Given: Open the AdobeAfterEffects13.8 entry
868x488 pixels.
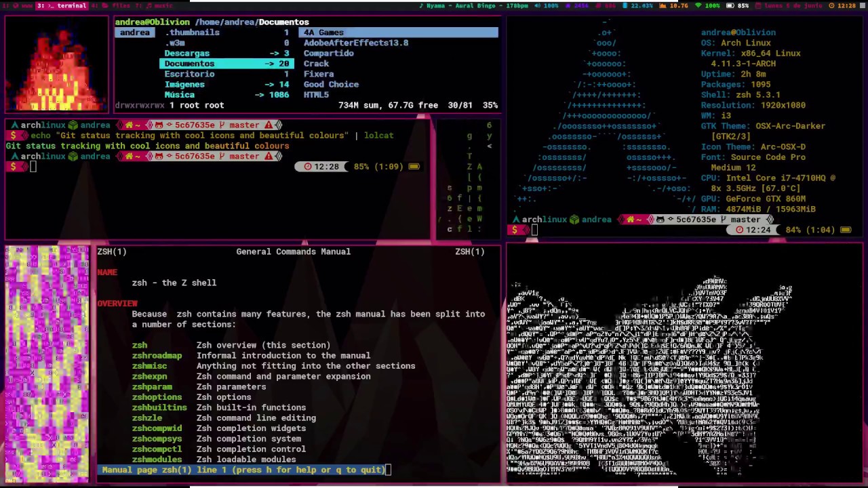Looking at the screenshot, I should (x=356, y=43).
